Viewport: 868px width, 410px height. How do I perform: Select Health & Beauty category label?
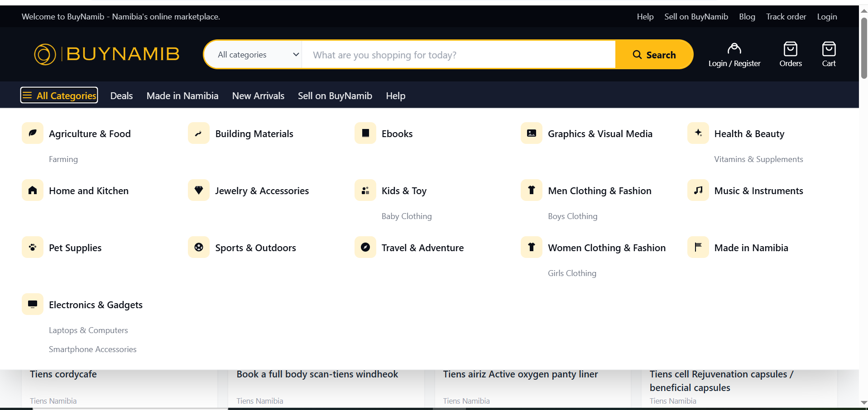[749, 134]
